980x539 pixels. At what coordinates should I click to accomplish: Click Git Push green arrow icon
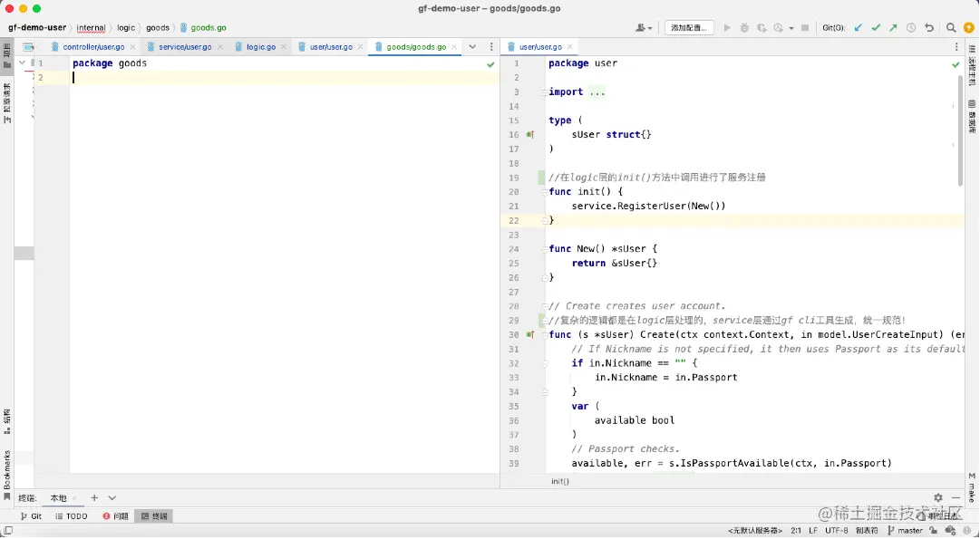click(x=893, y=27)
